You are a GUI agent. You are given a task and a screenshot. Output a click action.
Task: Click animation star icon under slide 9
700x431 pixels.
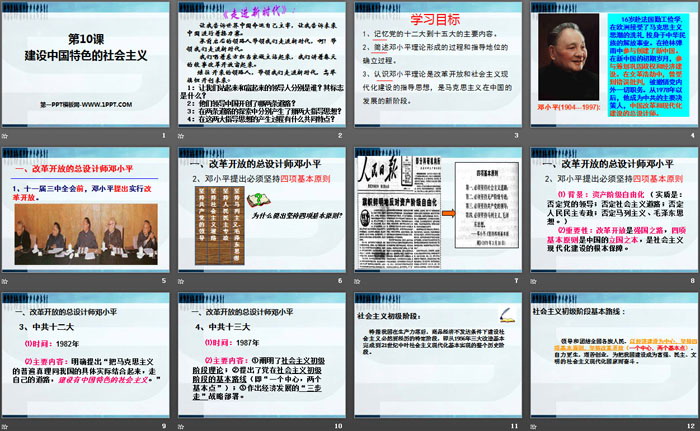click(5, 427)
